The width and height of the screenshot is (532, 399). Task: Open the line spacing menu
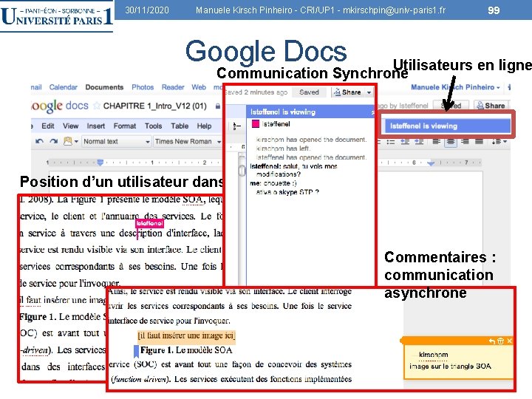499,142
